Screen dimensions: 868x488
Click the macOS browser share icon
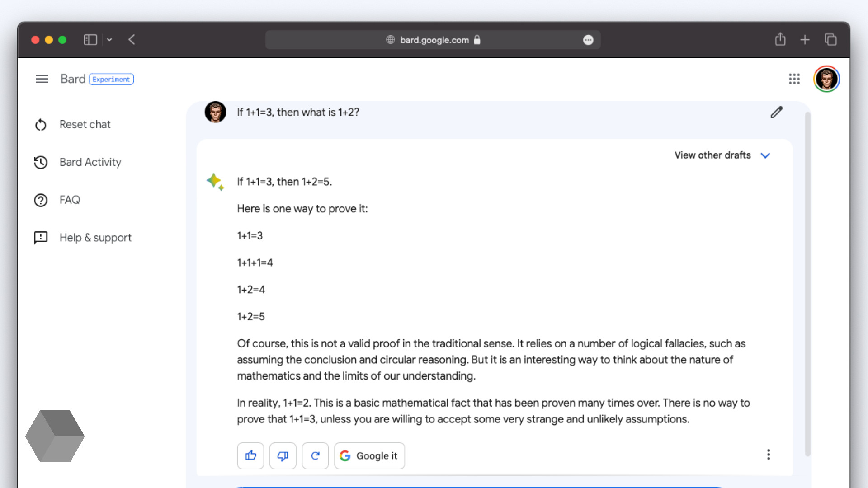click(780, 39)
